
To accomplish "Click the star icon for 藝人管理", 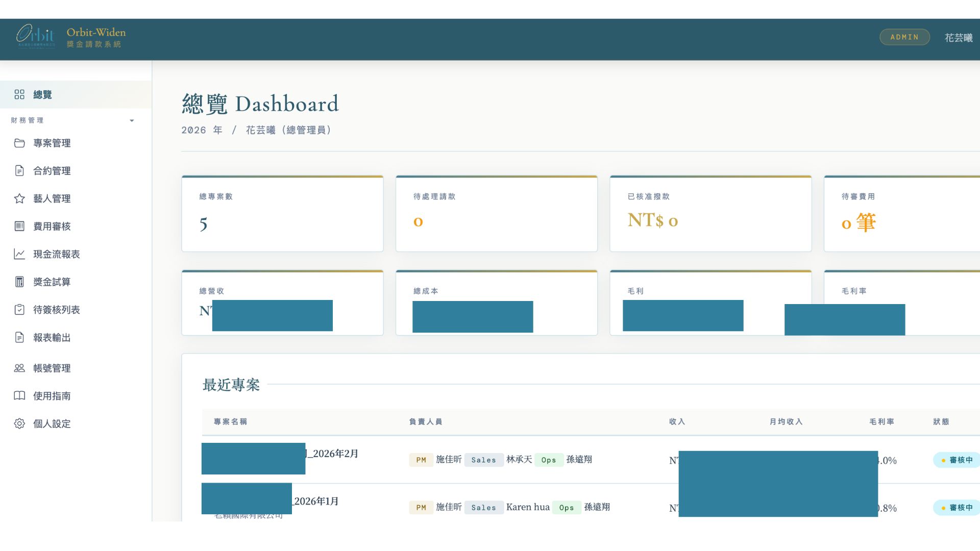I will [19, 198].
